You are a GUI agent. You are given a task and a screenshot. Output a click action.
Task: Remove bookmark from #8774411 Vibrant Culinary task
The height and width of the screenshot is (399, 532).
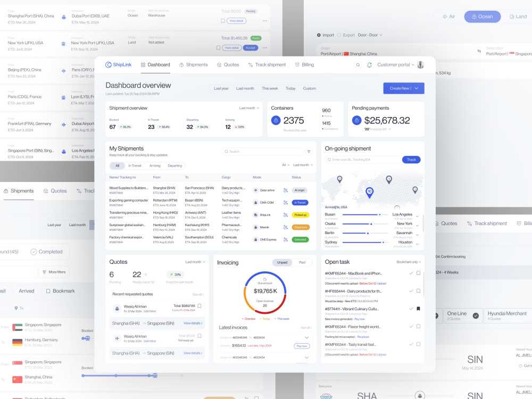click(418, 309)
